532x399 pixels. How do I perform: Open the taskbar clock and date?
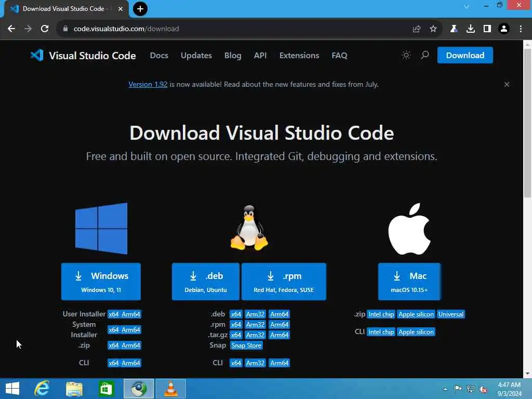tap(510, 389)
